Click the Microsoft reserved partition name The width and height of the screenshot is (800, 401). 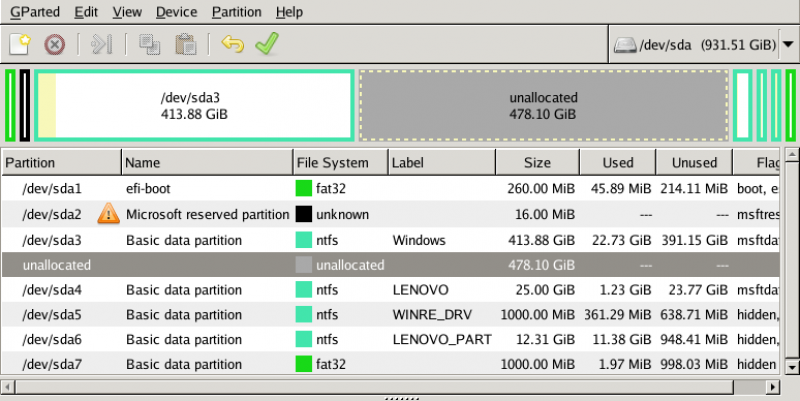tap(208, 214)
